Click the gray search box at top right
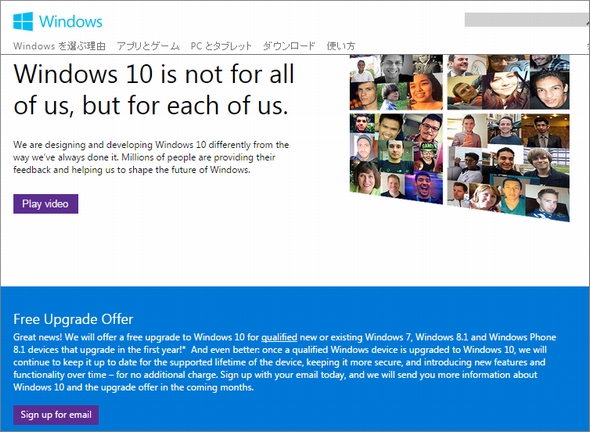The image size is (590, 432). click(527, 20)
